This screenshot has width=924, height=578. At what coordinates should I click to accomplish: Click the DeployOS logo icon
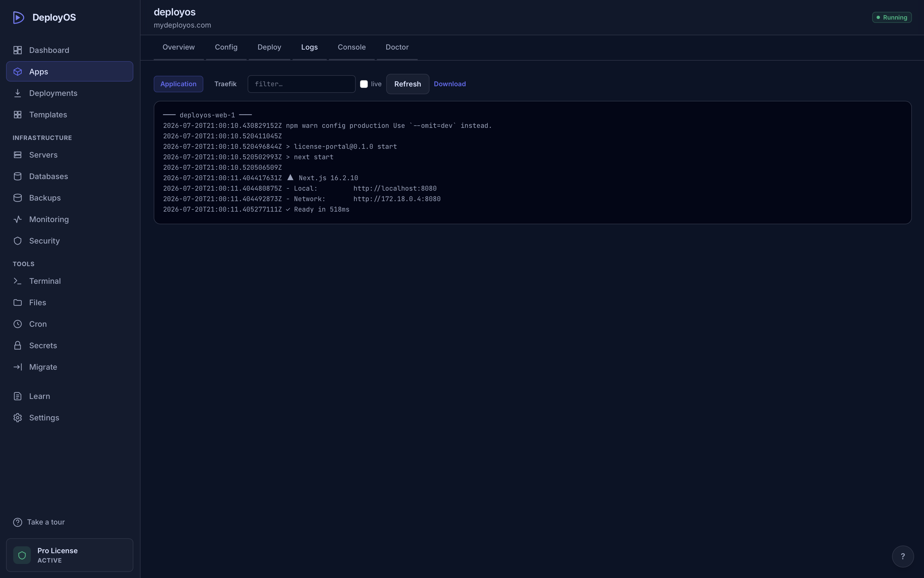18,18
